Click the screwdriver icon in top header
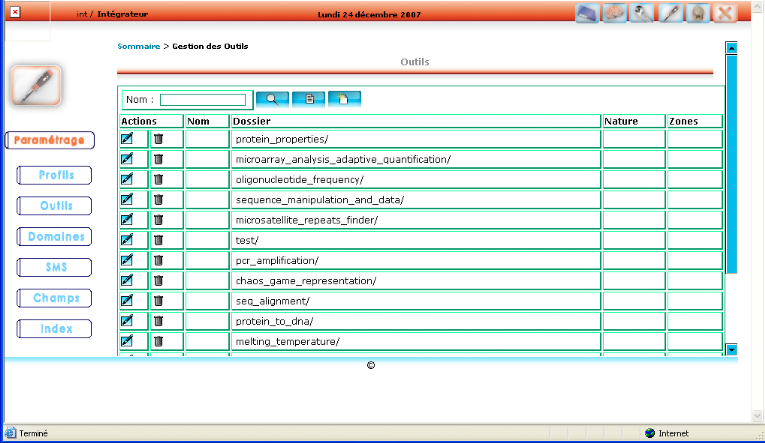 coord(670,13)
